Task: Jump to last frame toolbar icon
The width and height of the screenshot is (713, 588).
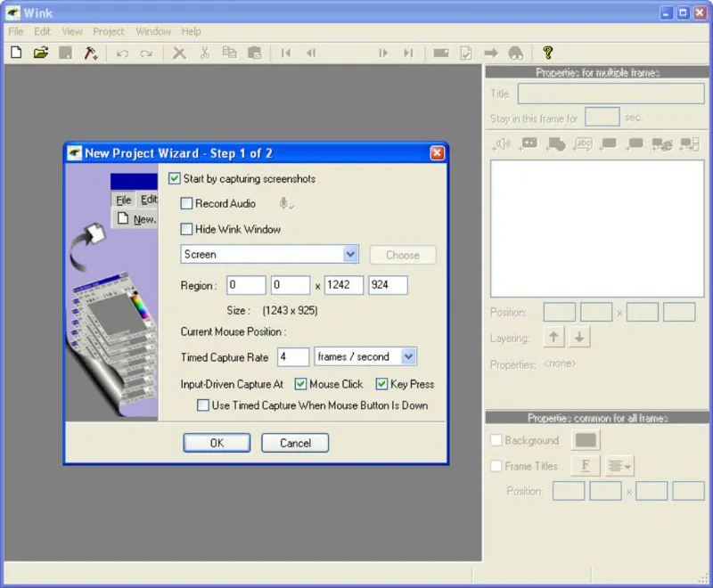Action: pyautogui.click(x=408, y=53)
